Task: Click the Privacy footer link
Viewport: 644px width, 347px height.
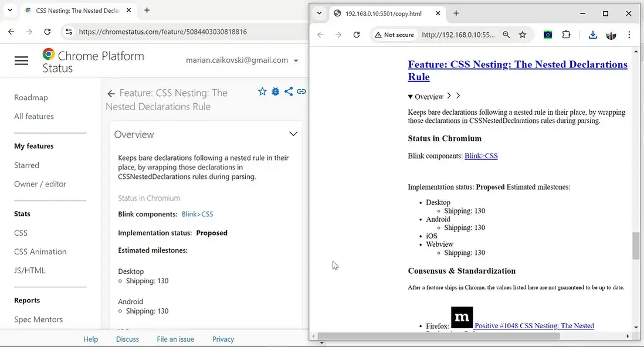Action: 223,339
